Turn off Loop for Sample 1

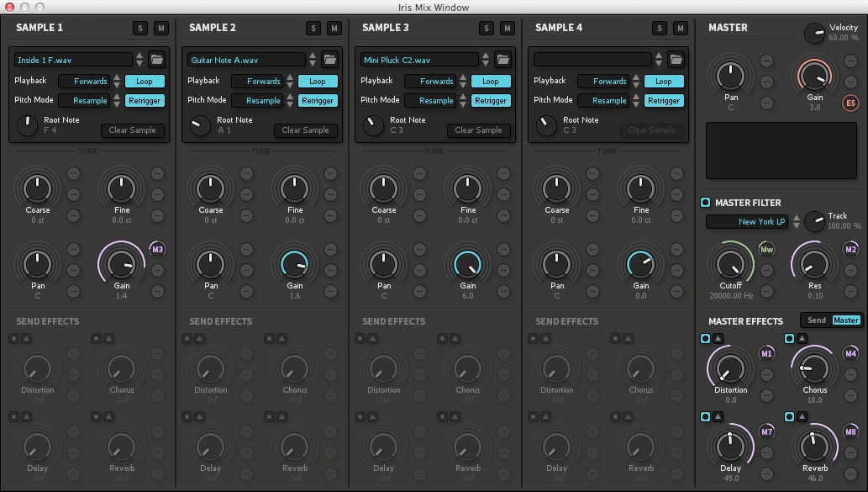(x=145, y=82)
